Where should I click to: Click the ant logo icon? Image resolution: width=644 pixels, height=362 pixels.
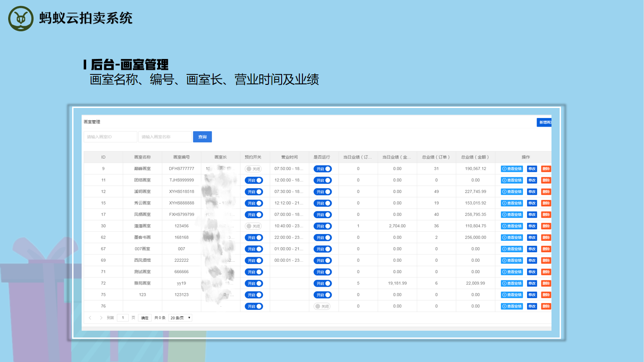coord(21,19)
